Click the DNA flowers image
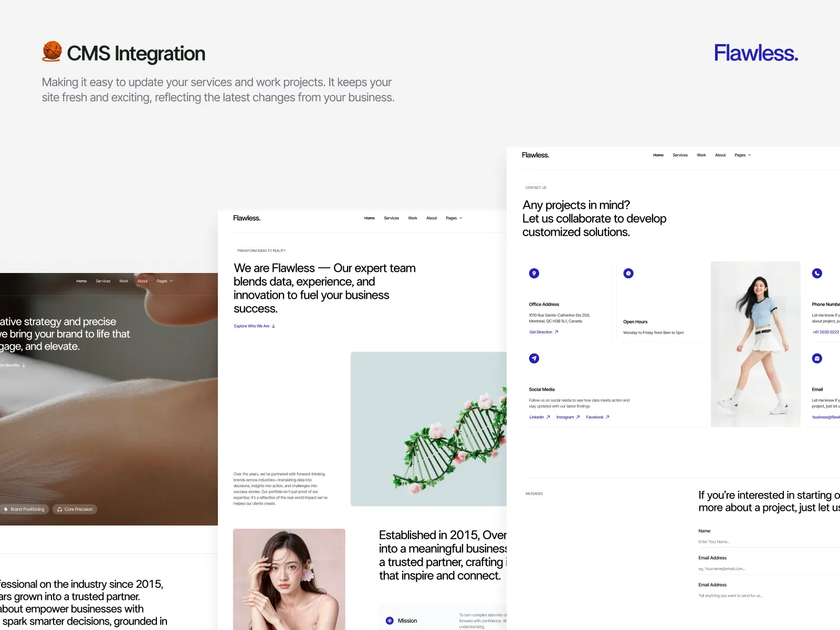 pos(428,429)
